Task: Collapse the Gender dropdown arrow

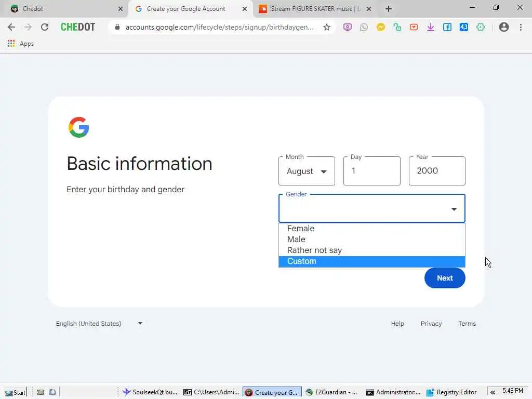Action: point(454,209)
